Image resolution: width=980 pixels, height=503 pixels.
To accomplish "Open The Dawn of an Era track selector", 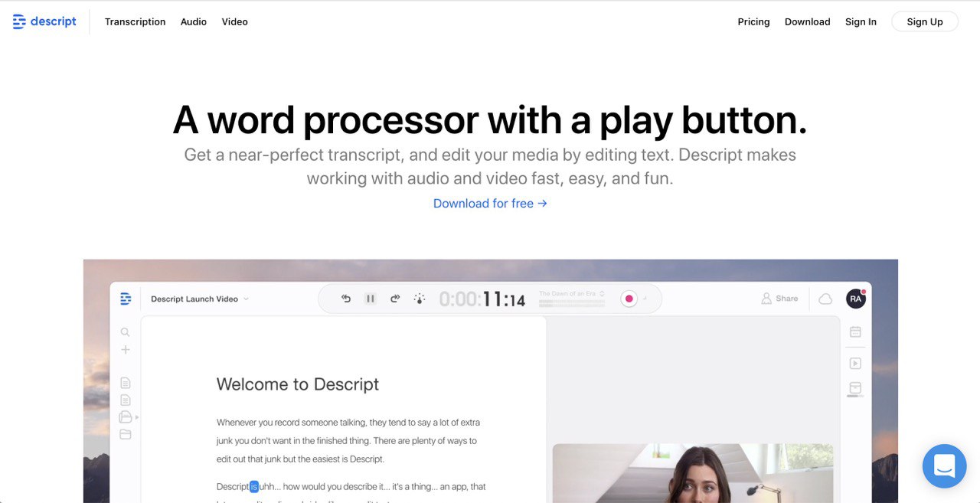I will (572, 293).
